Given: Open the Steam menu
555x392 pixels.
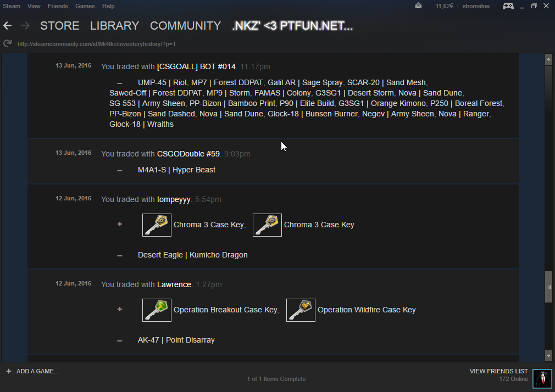Looking at the screenshot, I should 12,6.
